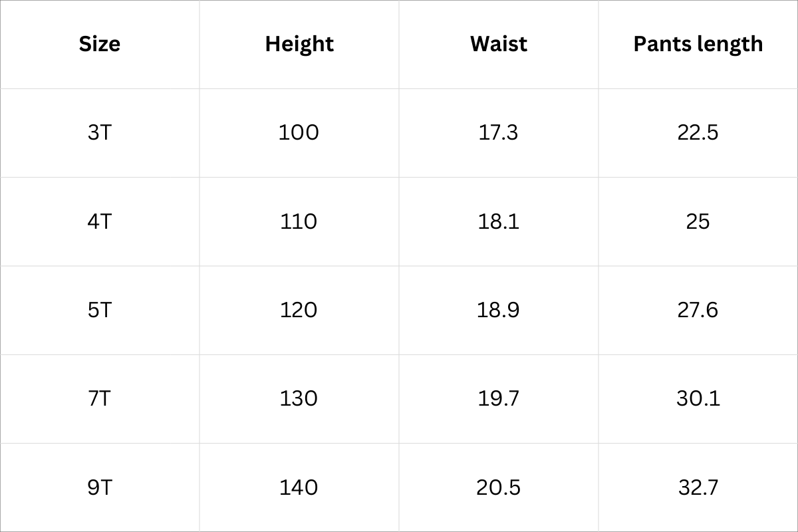Select the 3T size cell
This screenshot has height=532, width=798.
tap(100, 132)
